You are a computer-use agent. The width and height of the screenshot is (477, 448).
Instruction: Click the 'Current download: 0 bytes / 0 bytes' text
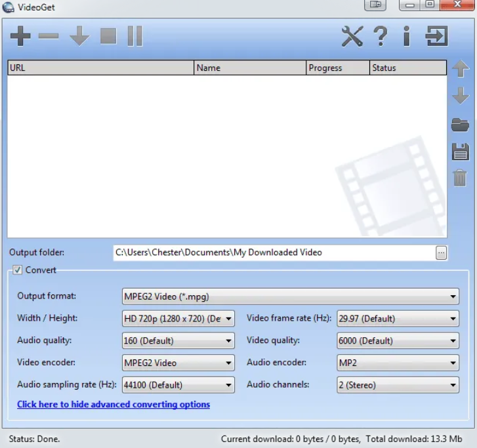coord(291,439)
